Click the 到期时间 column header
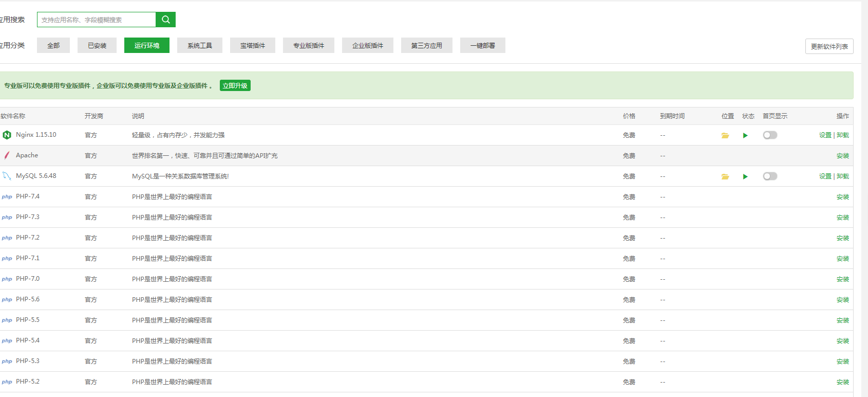Screen dimensions: 868x397 click(x=672, y=116)
